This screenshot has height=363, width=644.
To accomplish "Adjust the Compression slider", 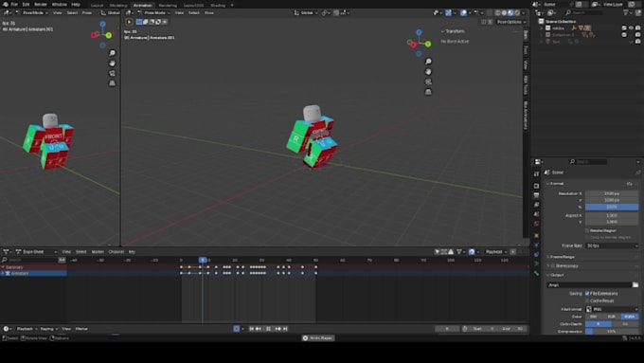I will tap(612, 332).
